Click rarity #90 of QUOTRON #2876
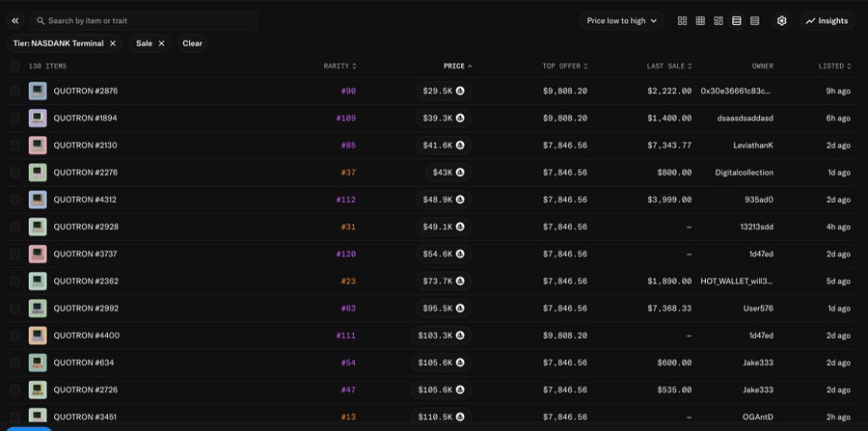 pos(348,91)
